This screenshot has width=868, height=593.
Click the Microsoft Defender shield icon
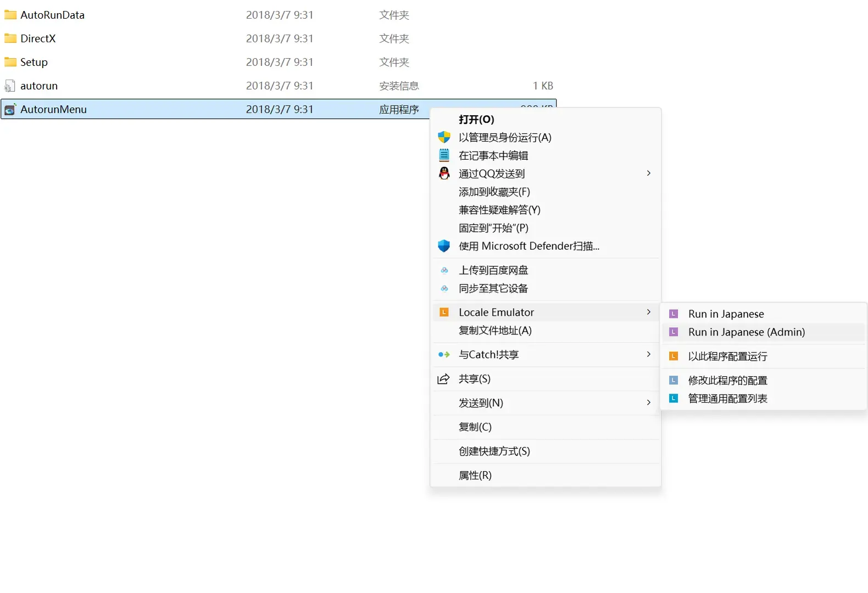pyautogui.click(x=444, y=246)
